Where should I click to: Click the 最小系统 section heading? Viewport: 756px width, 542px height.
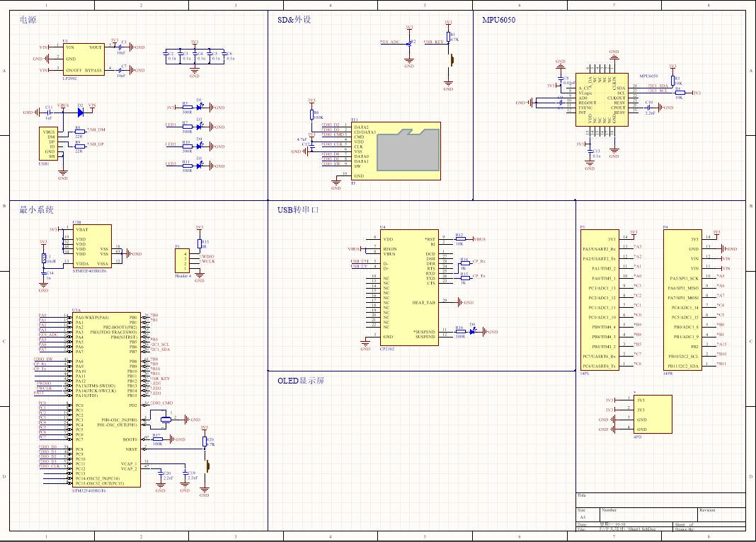click(x=36, y=210)
